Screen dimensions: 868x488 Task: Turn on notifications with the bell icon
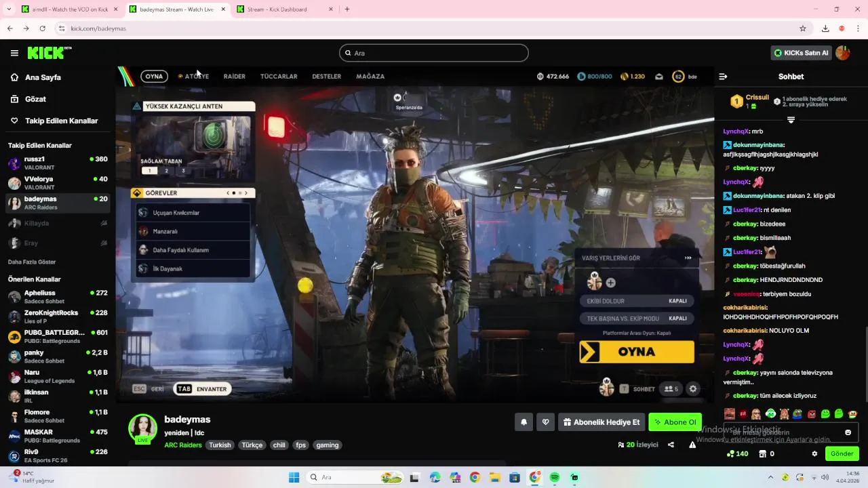coord(524,422)
